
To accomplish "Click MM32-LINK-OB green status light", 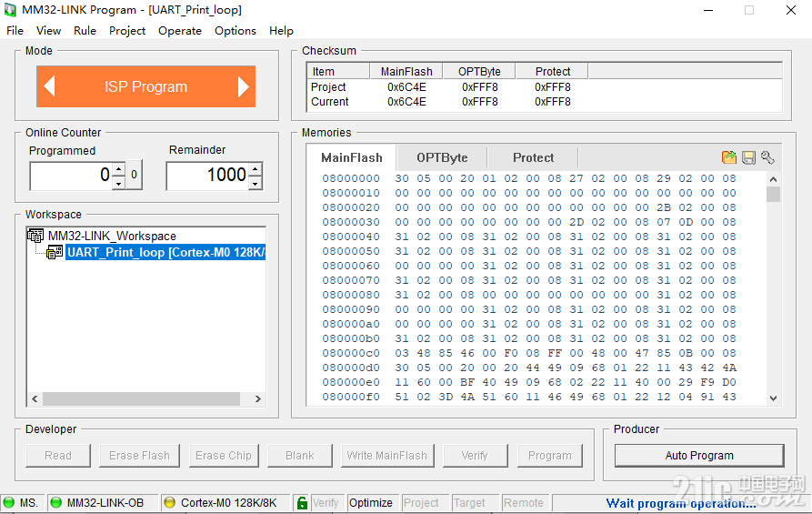I will [x=56, y=502].
